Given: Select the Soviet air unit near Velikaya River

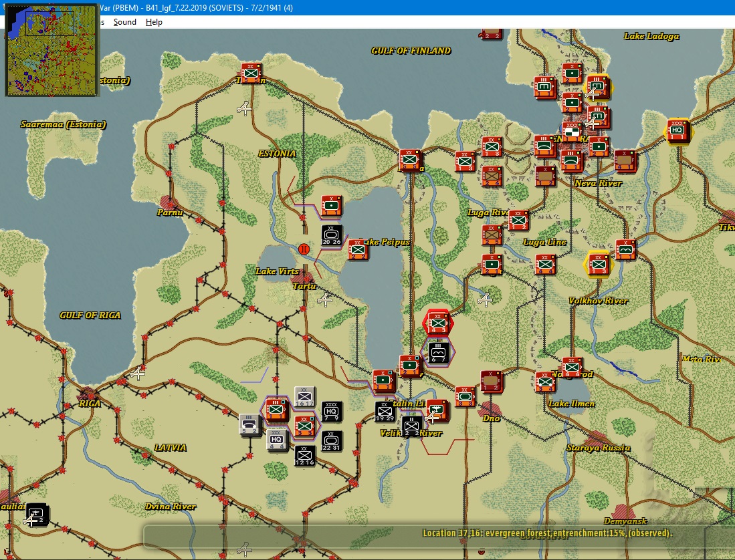Looking at the screenshot, I should coord(438,410).
